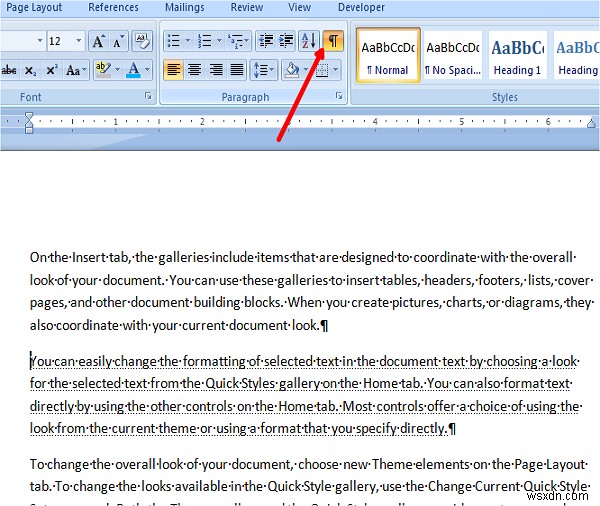Open the Change Case Aa menu
Image resolution: width=600 pixels, height=506 pixels.
(x=76, y=70)
